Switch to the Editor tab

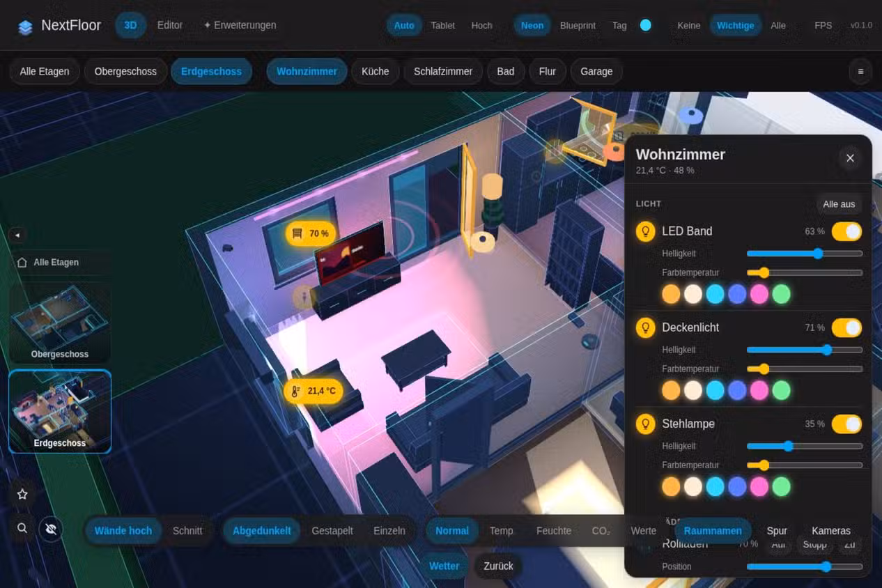click(x=170, y=25)
